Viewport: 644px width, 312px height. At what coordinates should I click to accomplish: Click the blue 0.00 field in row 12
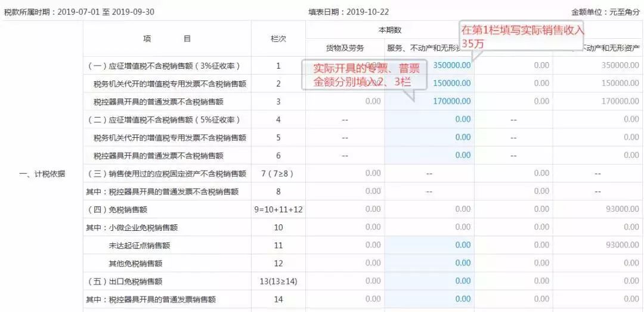click(x=429, y=263)
